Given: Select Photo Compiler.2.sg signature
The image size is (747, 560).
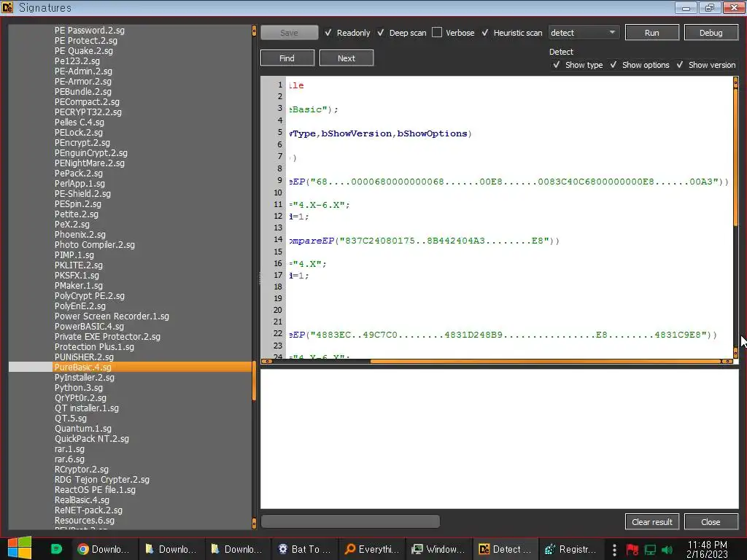Looking at the screenshot, I should click(x=94, y=245).
